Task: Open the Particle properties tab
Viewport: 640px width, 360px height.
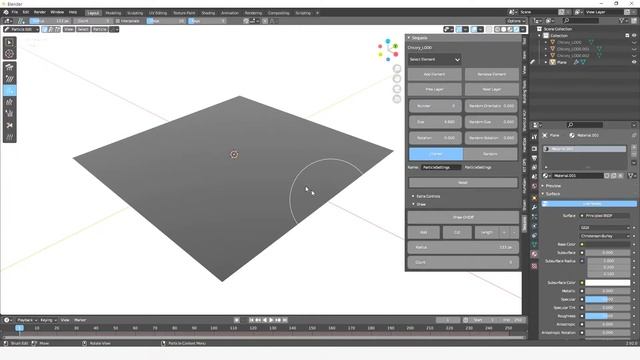Action: point(534,217)
